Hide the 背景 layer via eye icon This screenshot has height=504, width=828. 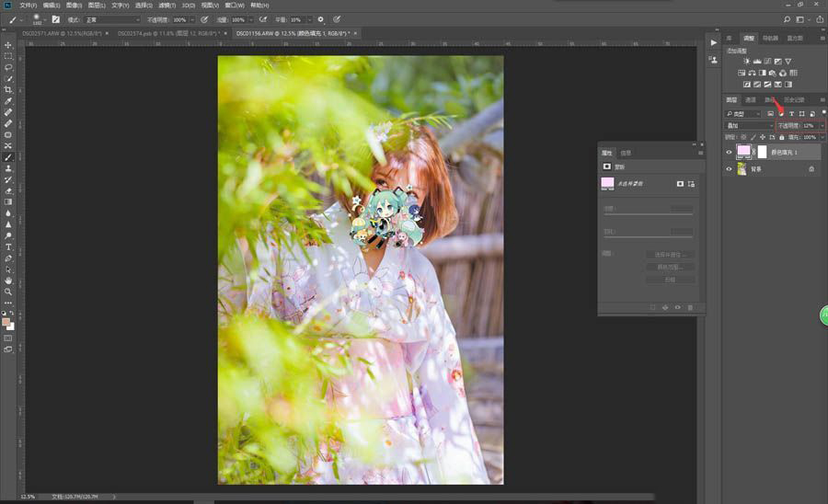pos(730,169)
